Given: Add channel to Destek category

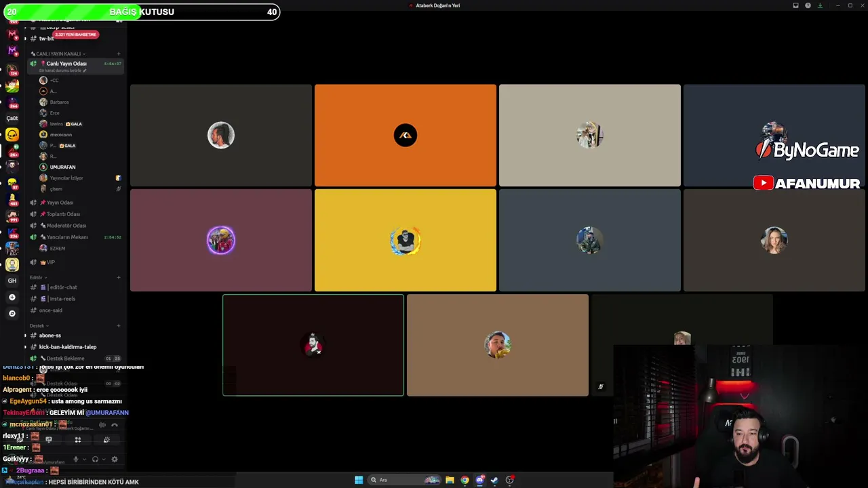Looking at the screenshot, I should [x=119, y=326].
